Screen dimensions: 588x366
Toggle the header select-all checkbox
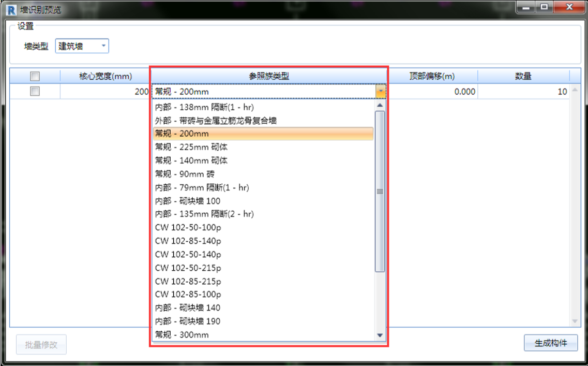[x=35, y=76]
